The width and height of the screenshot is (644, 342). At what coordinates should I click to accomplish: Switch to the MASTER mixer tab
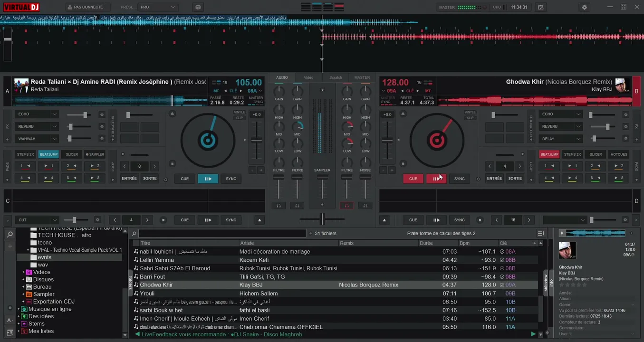click(362, 77)
